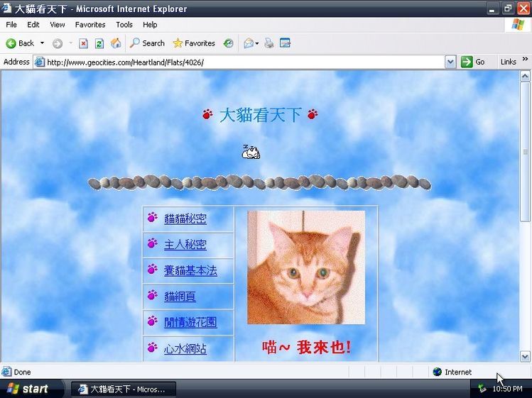Expand the Mail button dropdown

(257, 43)
